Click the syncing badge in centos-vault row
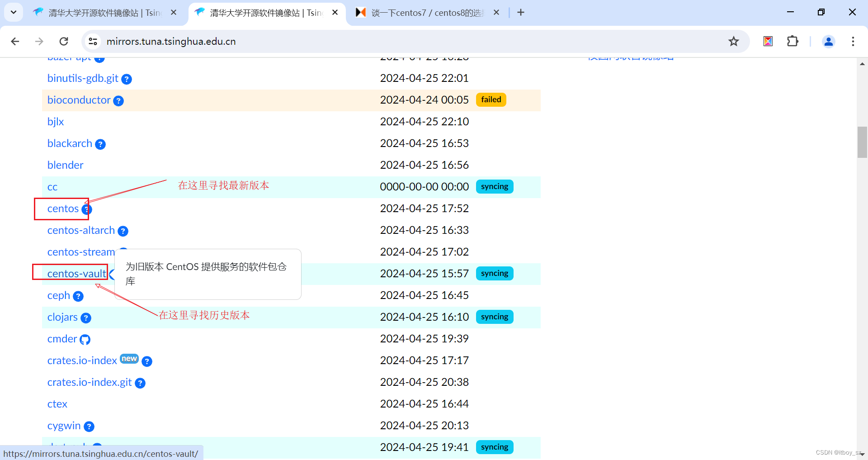The image size is (868, 460). coord(495,273)
